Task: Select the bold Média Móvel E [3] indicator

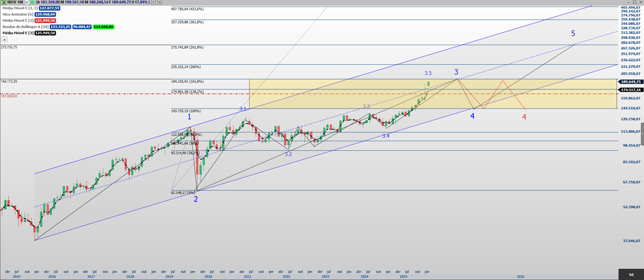Action: click(17, 33)
